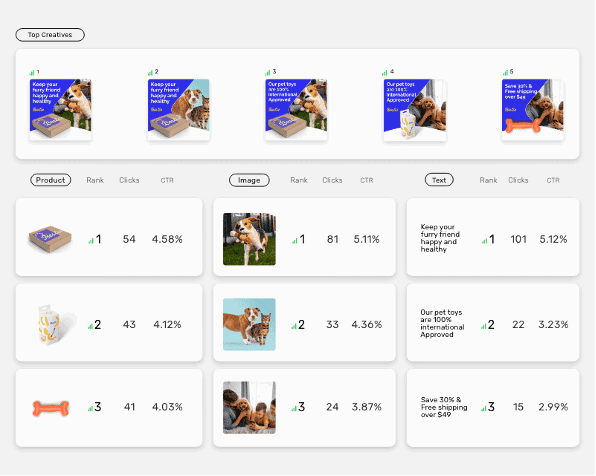
Task: Click Clicks header in Product column
Action: (x=129, y=180)
